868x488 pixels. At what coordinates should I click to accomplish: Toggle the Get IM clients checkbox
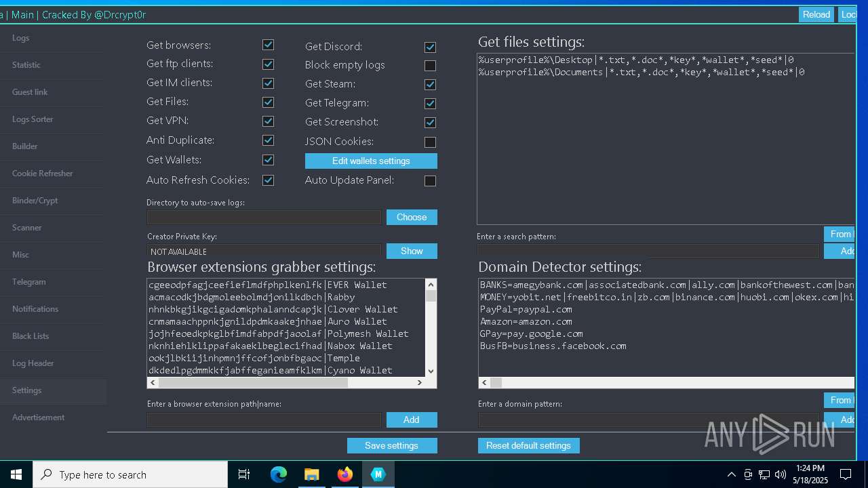[x=268, y=83]
